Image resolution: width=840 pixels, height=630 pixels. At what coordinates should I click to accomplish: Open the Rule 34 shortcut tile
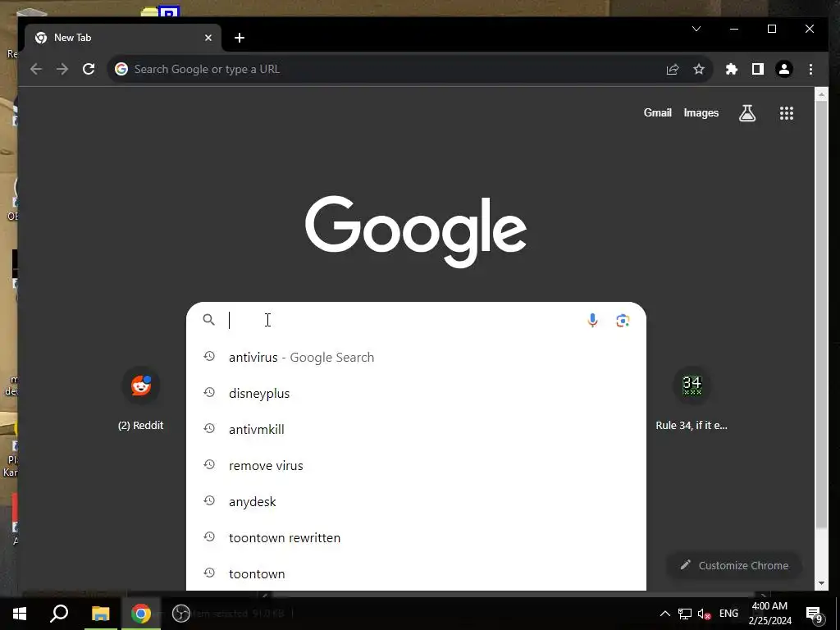[692, 399]
